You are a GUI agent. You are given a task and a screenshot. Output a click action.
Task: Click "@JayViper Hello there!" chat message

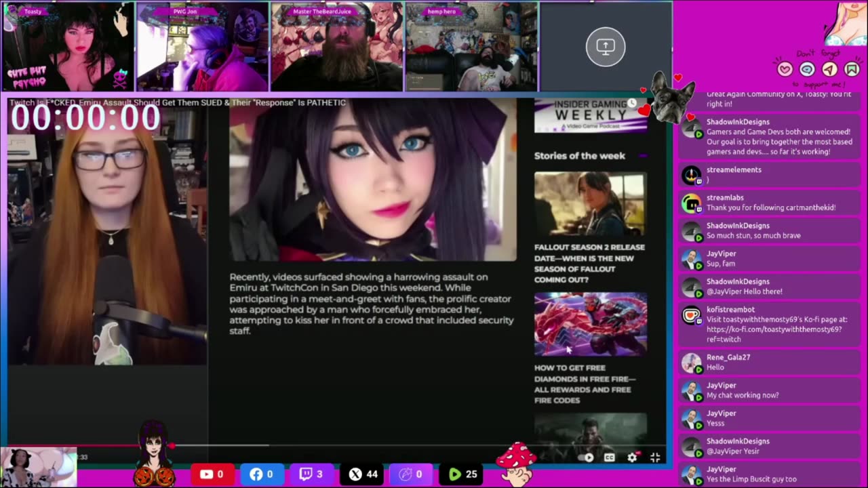(x=745, y=291)
